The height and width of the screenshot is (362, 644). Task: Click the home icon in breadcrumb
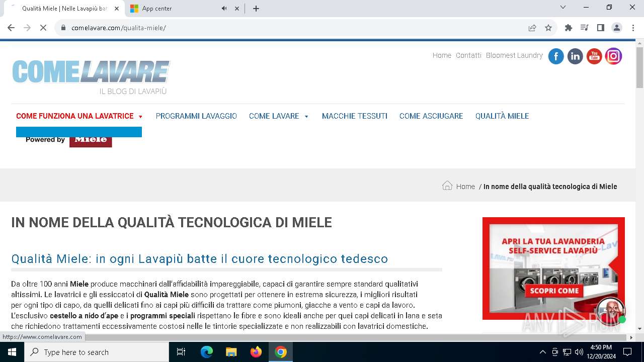[x=447, y=186]
